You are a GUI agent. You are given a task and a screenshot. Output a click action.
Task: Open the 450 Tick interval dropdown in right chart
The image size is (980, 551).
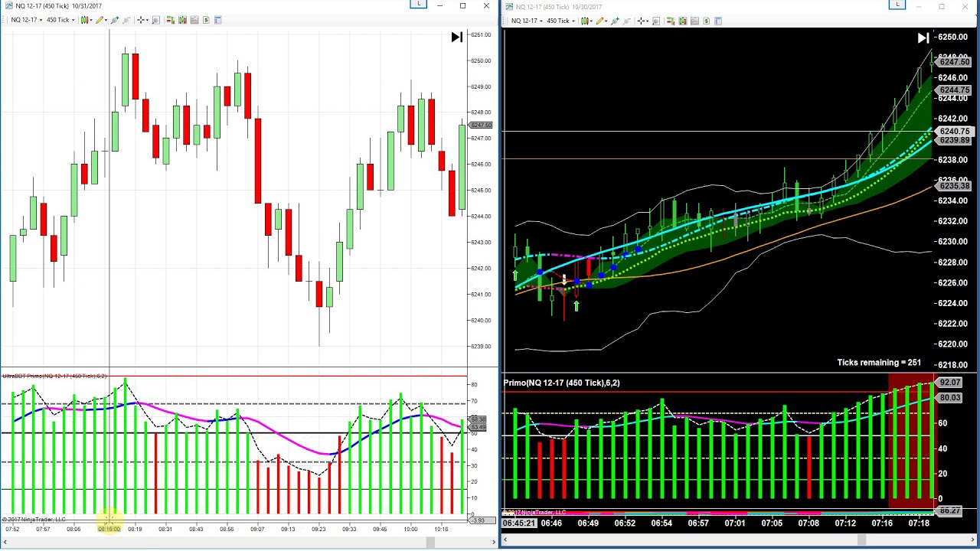point(560,21)
